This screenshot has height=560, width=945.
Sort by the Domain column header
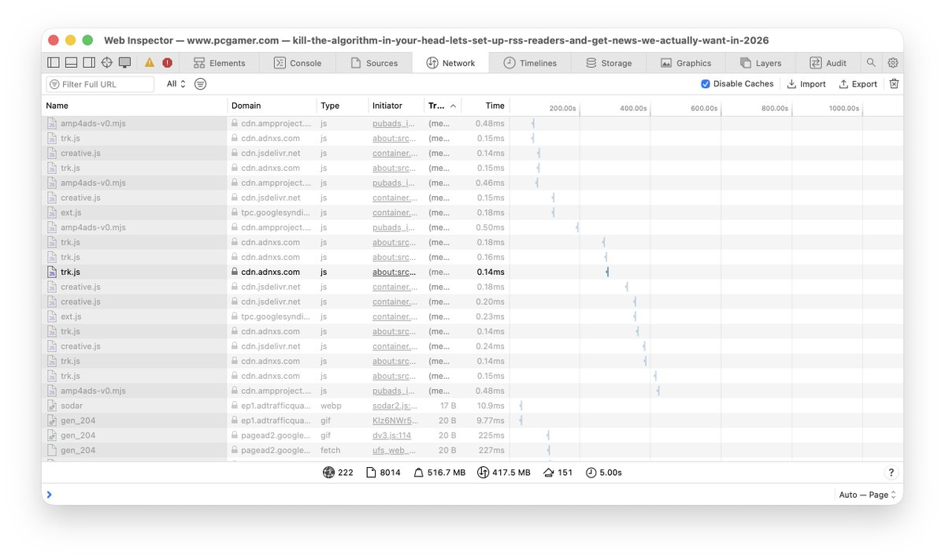(272, 106)
